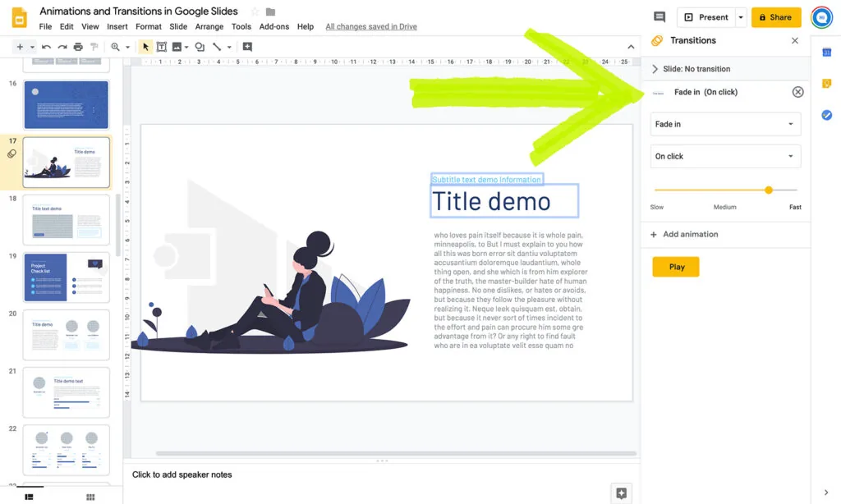Open the Present options dropdown arrow
Screen dimensions: 841x504
[x=741, y=17]
